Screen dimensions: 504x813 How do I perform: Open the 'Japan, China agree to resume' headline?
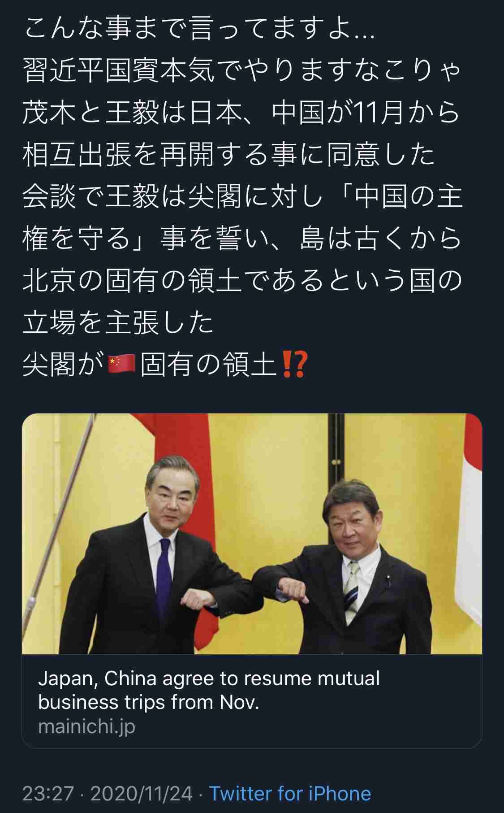[209, 690]
